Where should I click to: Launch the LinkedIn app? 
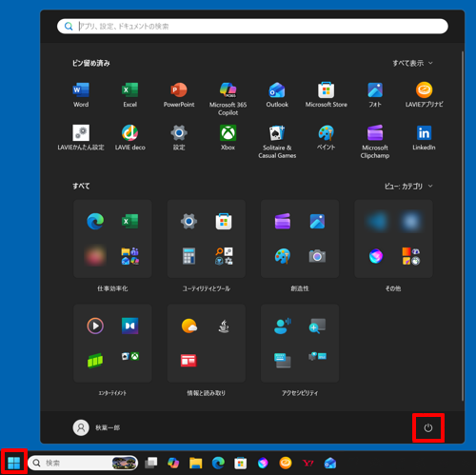[424, 137]
